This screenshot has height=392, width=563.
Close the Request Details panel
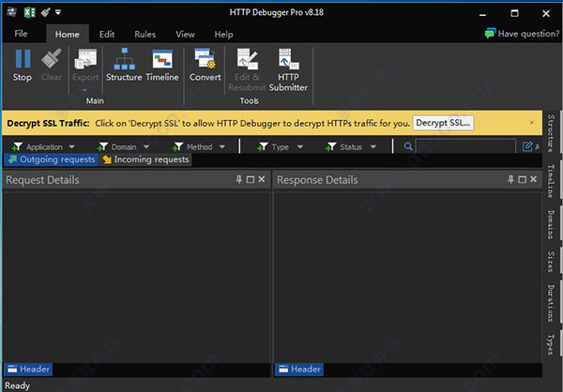coord(262,179)
